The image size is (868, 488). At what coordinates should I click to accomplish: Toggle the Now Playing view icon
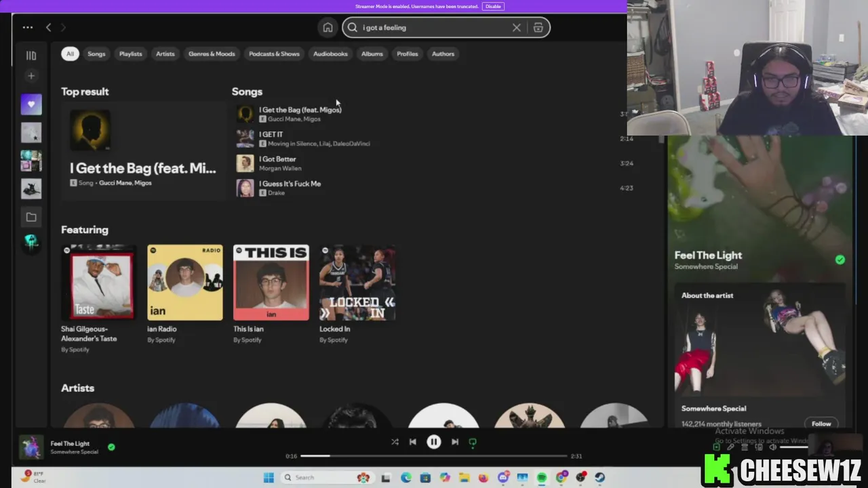click(x=717, y=447)
